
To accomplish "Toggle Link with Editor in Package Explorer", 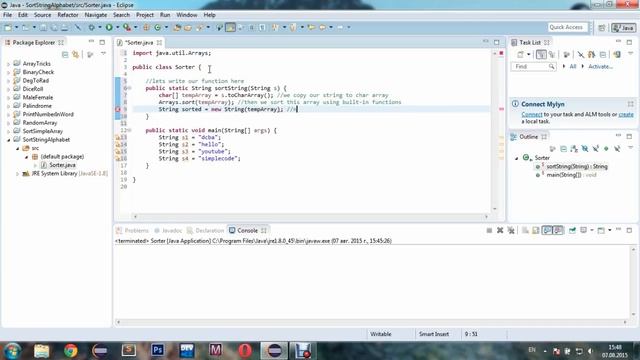I will click(x=76, y=54).
